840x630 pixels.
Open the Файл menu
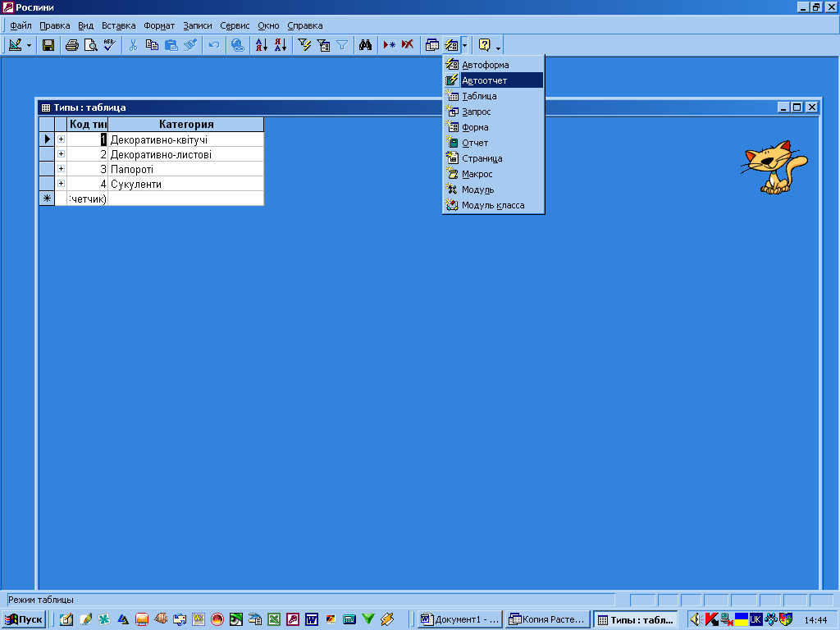[x=21, y=25]
